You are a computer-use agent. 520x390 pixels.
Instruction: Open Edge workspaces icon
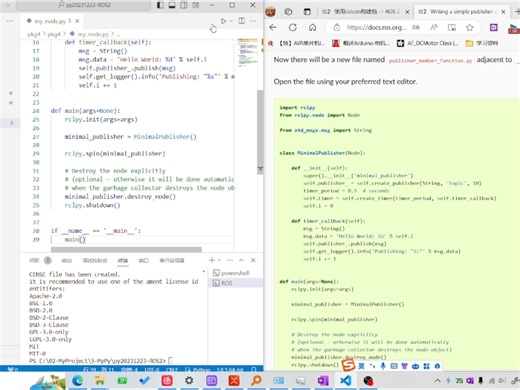tap(288, 12)
